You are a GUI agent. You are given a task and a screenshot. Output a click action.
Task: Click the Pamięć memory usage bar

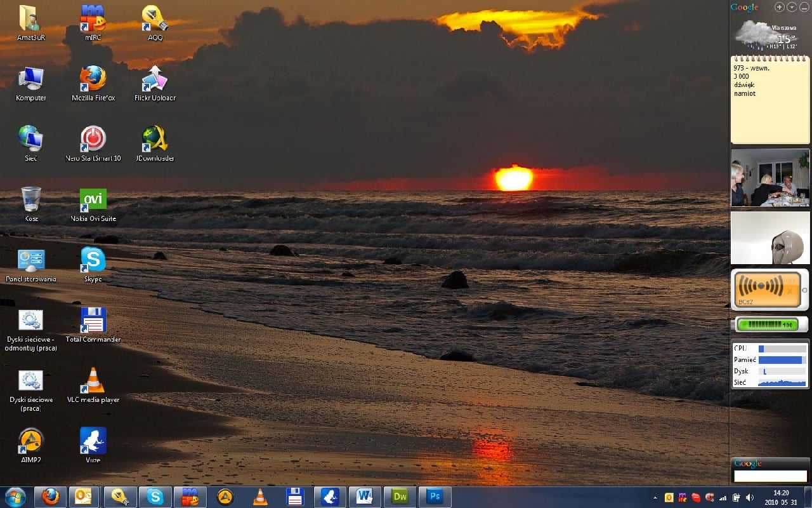782,360
